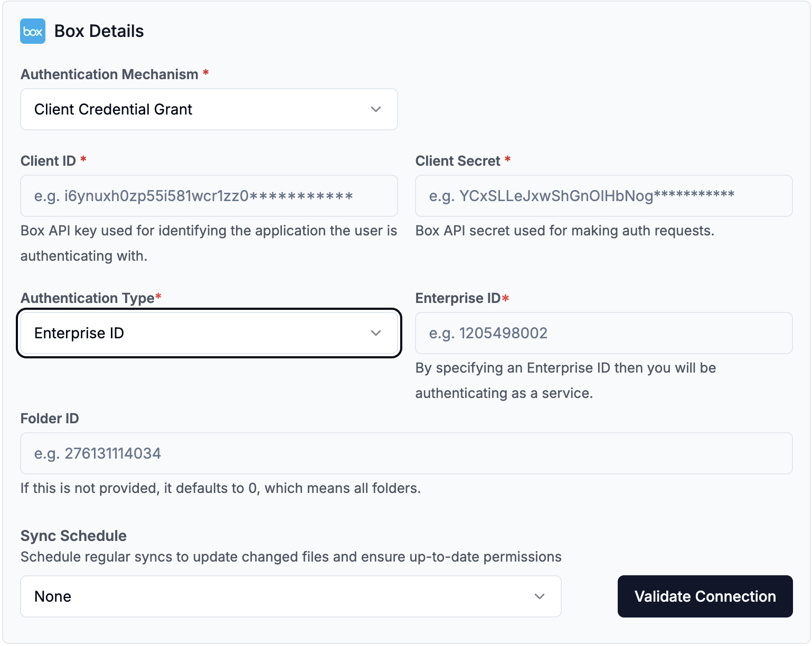812x646 pixels.
Task: Click the chevron arrow in Authentication Mechanism
Action: tap(376, 109)
